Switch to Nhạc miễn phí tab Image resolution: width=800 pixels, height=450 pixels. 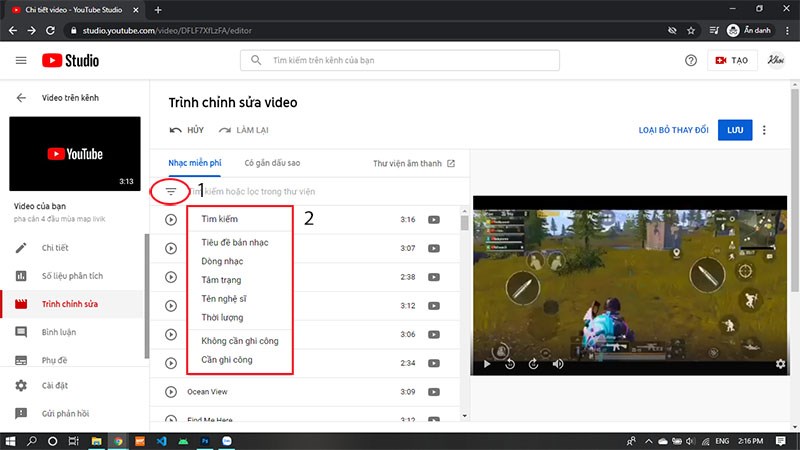pos(195,163)
